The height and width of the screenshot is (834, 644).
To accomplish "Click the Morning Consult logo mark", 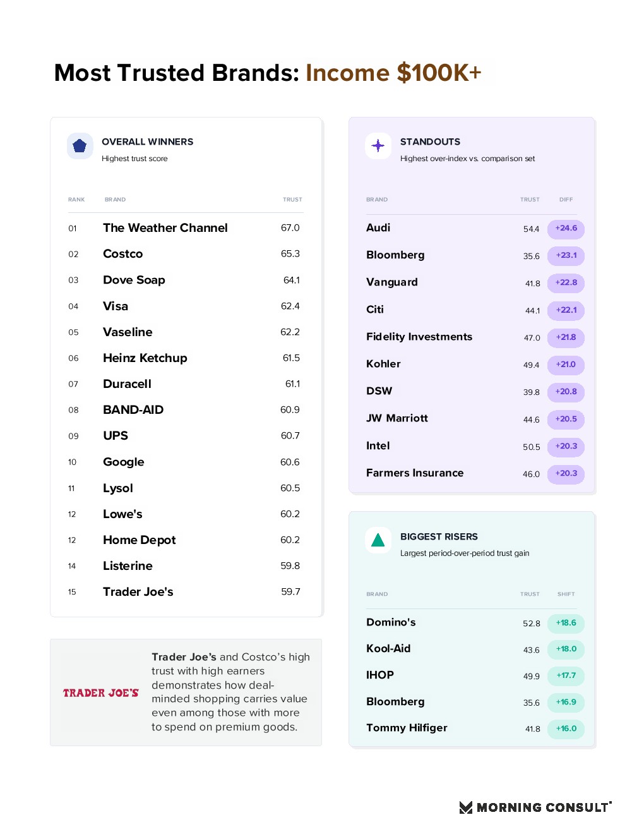I will pos(466,807).
